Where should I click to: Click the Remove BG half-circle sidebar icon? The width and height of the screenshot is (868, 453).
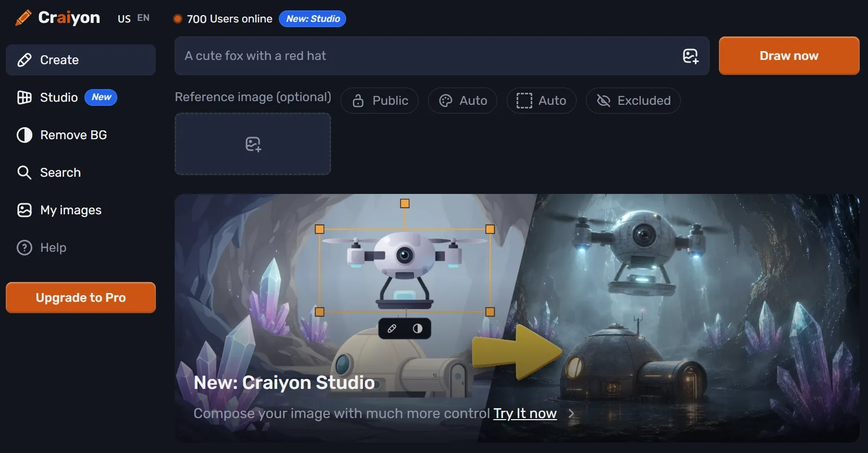point(25,135)
